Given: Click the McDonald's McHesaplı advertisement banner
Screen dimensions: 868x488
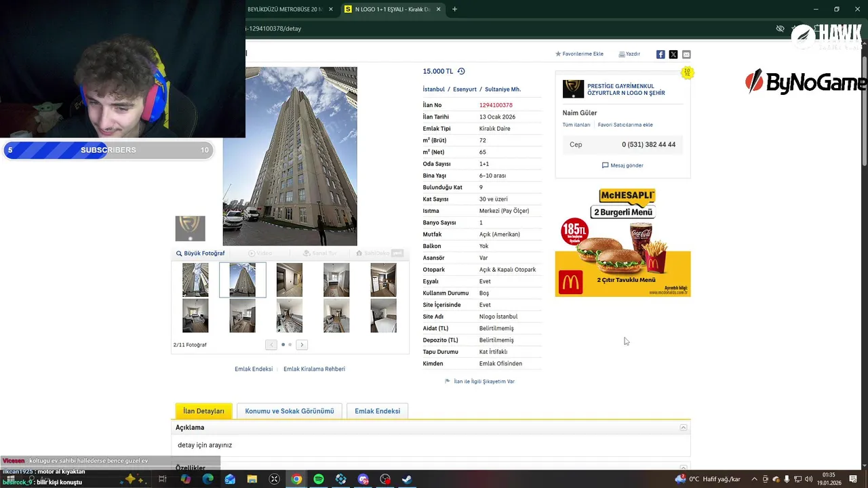Looking at the screenshot, I should tap(623, 242).
